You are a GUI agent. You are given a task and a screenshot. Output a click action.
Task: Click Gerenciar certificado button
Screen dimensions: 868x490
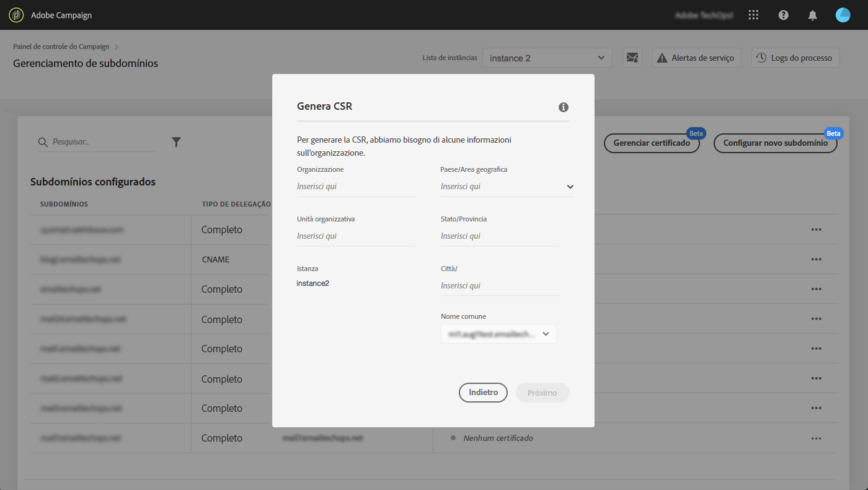coord(652,143)
